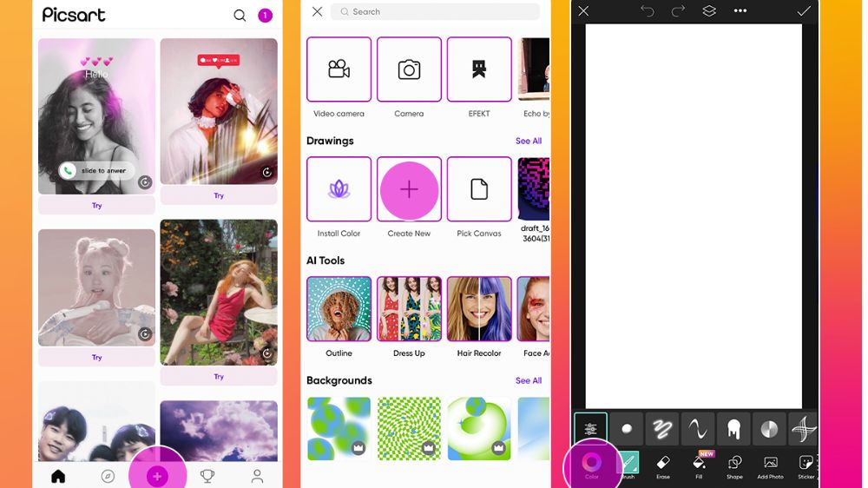Open the Sticker tool
868x488 pixels.
pos(806,466)
